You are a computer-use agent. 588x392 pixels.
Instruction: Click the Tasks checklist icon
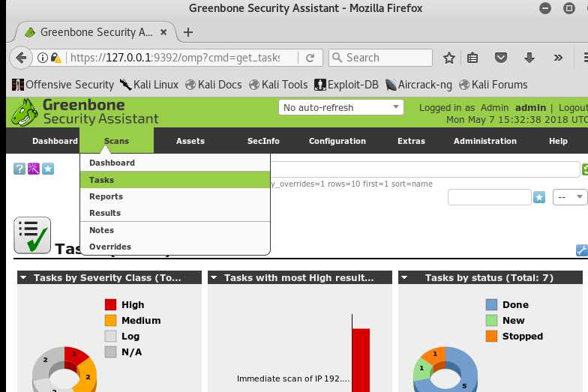point(32,235)
